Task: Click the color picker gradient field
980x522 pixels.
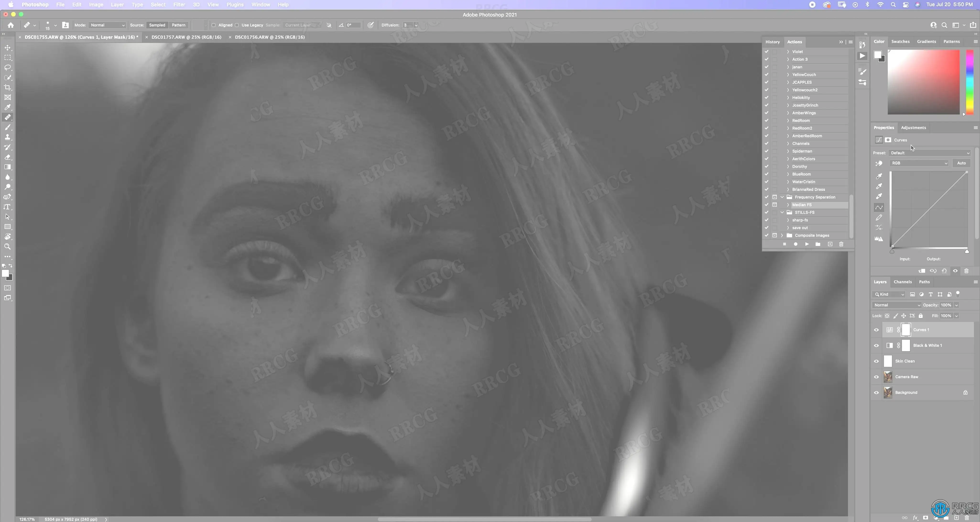Action: pos(924,82)
